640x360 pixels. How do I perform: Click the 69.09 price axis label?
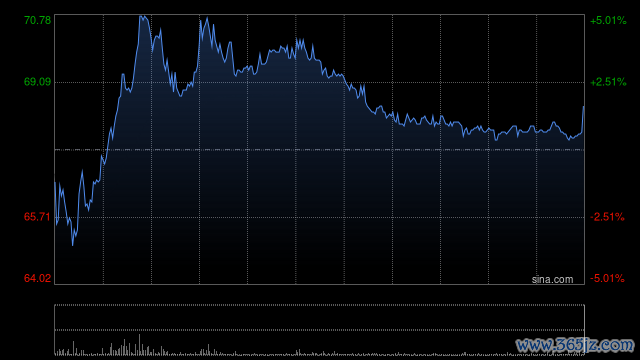[x=38, y=82]
